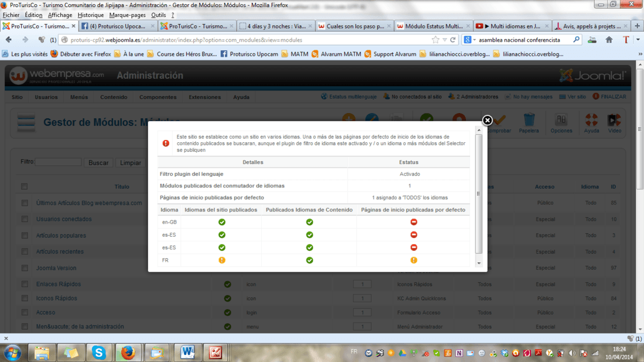Image resolution: width=644 pixels, height=362 pixels.
Task: Open the Papelera trash toolbar icon
Action: pos(529,123)
